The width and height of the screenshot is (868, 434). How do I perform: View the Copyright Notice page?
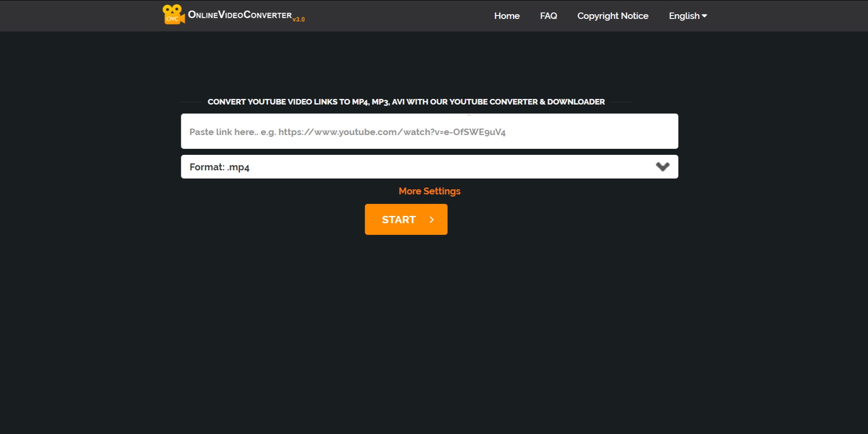coord(612,16)
